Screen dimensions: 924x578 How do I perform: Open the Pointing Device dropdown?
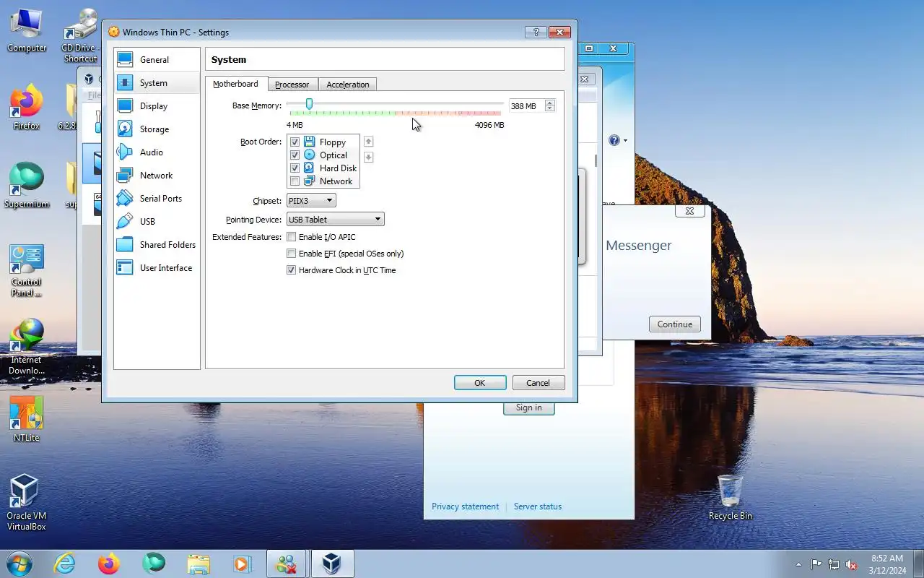click(x=335, y=220)
